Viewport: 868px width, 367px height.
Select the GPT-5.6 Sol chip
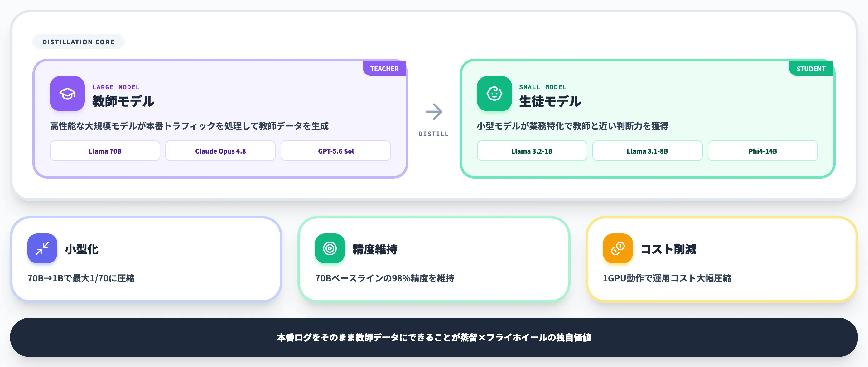pyautogui.click(x=335, y=151)
